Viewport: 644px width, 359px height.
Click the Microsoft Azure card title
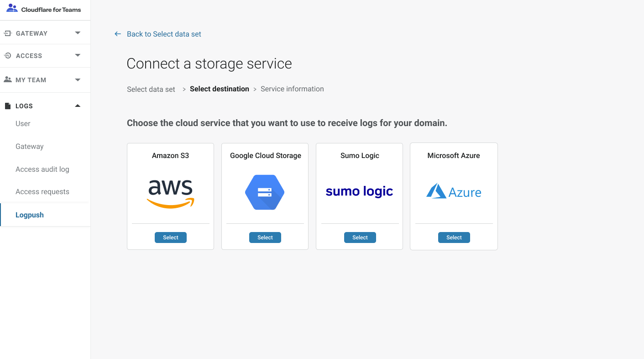(454, 156)
